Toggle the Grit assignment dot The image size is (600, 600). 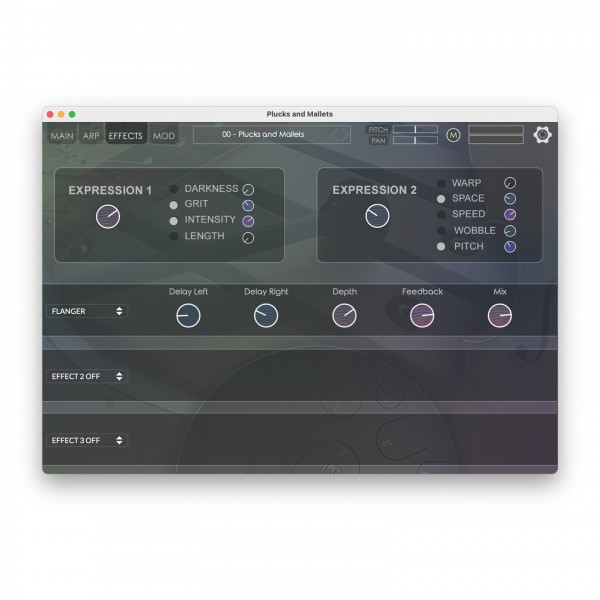tap(174, 205)
